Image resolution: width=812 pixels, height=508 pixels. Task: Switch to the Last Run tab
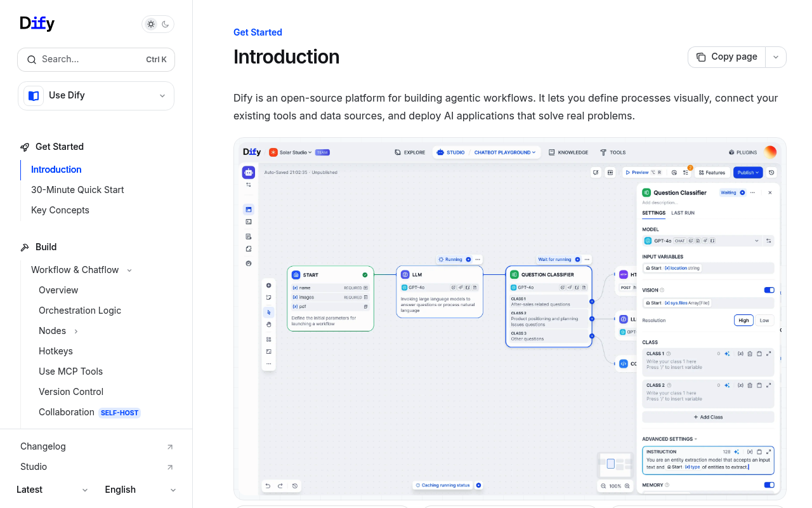tap(683, 213)
